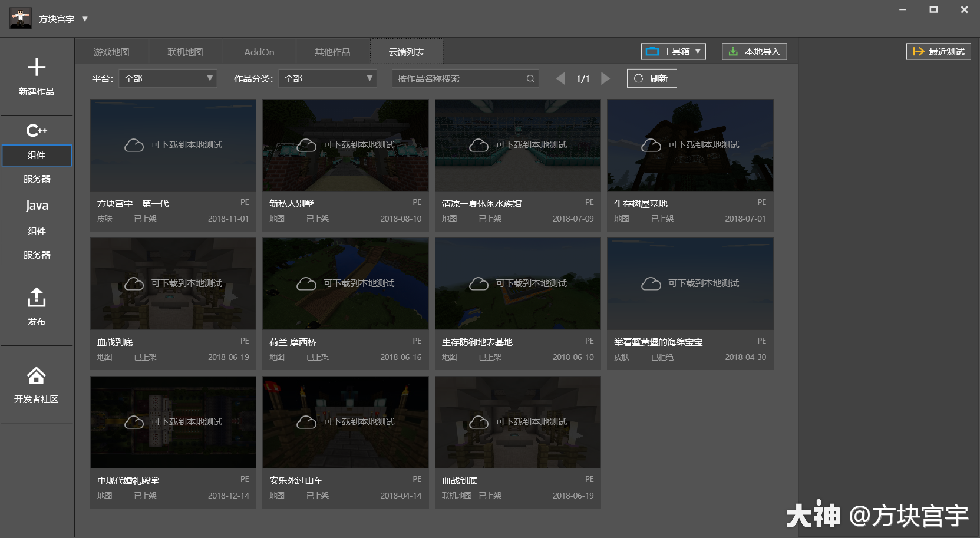Viewport: 980px width, 538px height.
Task: Switch to the 游戏地图 tab
Action: [111, 52]
